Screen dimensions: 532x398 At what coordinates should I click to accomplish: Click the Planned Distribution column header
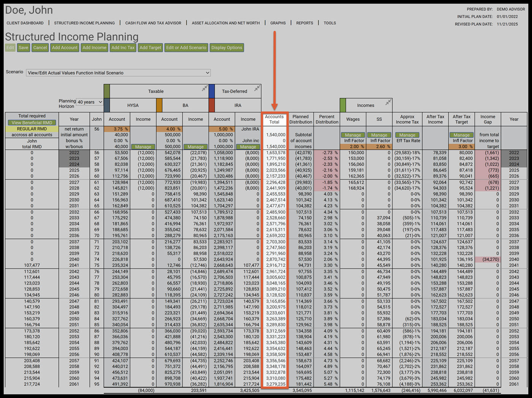click(x=301, y=119)
